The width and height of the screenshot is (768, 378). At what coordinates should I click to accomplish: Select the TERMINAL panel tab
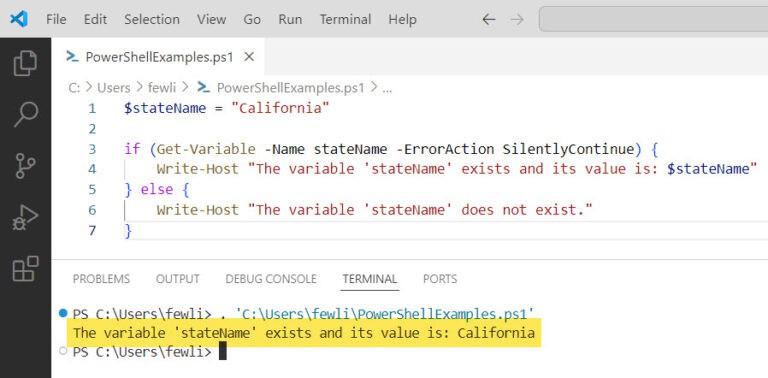(370, 279)
